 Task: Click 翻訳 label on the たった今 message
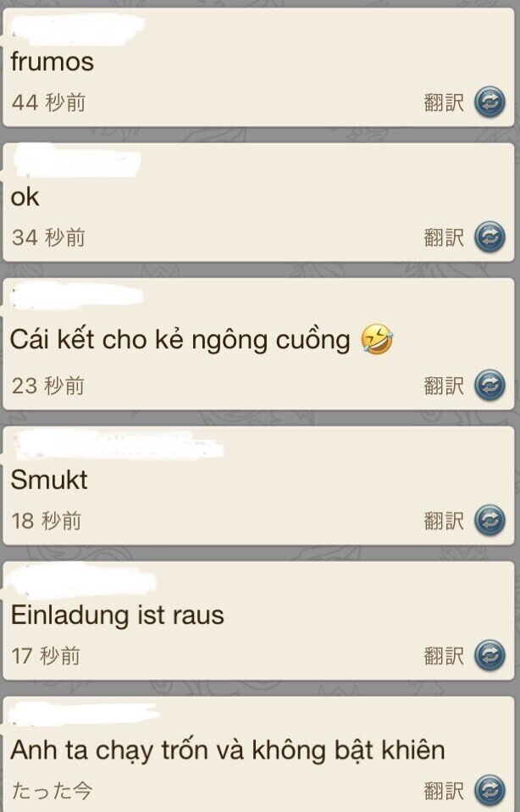[x=444, y=791]
